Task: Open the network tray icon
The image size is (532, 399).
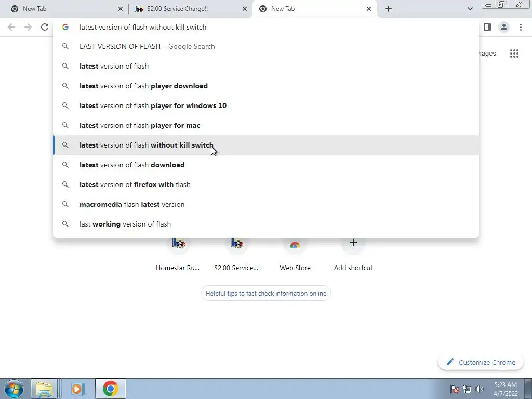Action: (467, 389)
